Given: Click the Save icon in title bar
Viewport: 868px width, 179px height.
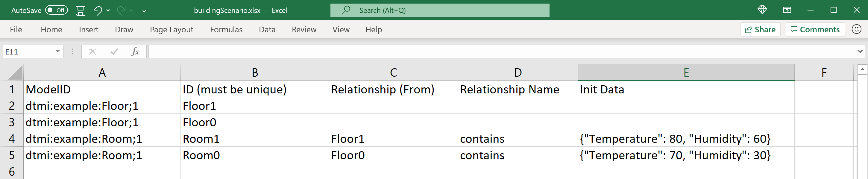Looking at the screenshot, I should (x=80, y=10).
